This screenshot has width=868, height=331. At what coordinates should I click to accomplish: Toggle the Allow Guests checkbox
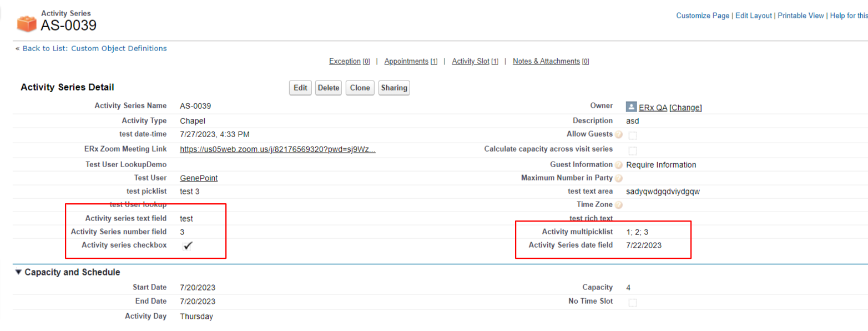point(633,136)
